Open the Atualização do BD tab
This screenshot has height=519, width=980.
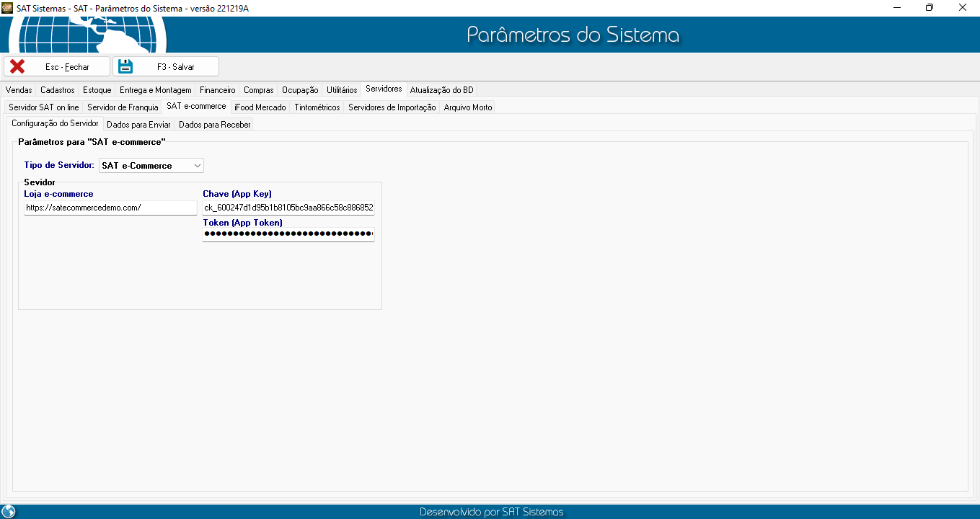[441, 90]
